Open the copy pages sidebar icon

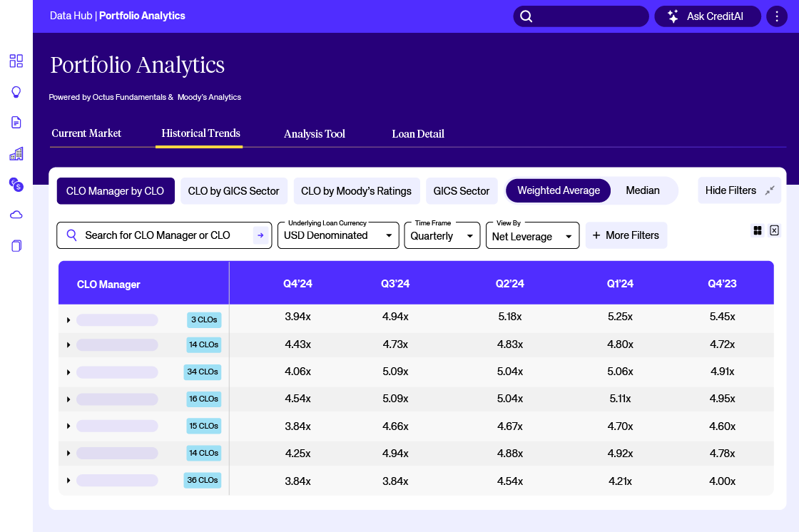click(16, 246)
